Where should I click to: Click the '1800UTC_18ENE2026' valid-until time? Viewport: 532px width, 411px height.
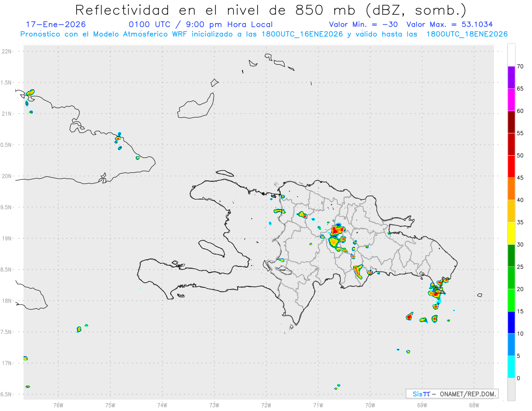(467, 34)
